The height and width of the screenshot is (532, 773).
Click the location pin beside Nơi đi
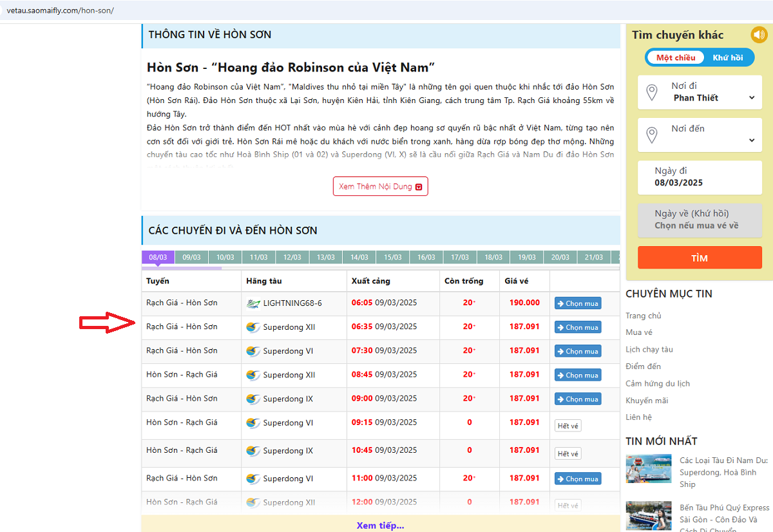tap(652, 92)
